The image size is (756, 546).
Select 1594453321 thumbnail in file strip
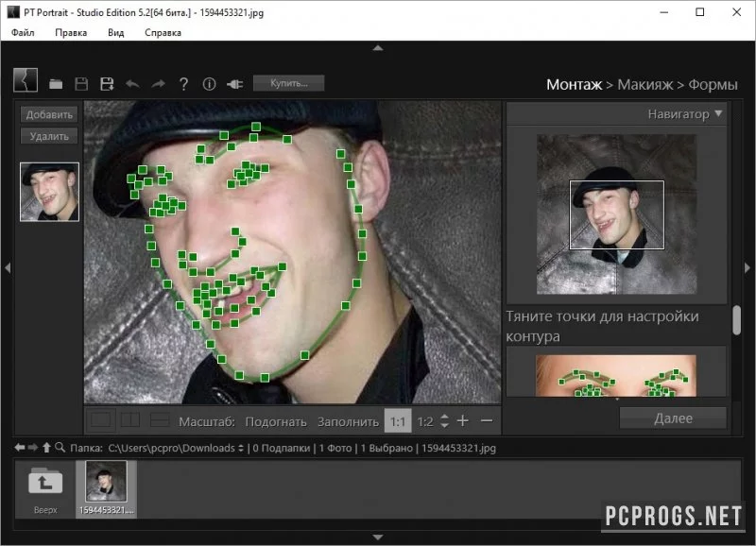pos(106,488)
